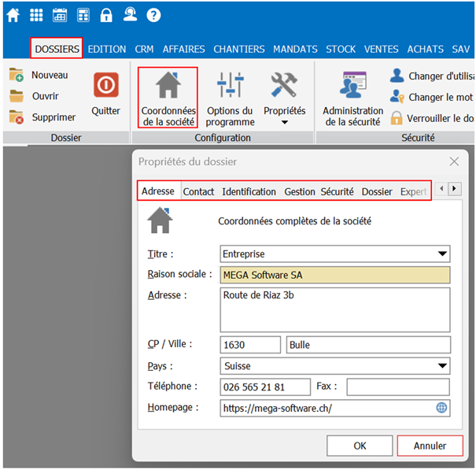Select the Sécurité tab in dialog
Viewport: 476px width, 470px height.
(337, 192)
